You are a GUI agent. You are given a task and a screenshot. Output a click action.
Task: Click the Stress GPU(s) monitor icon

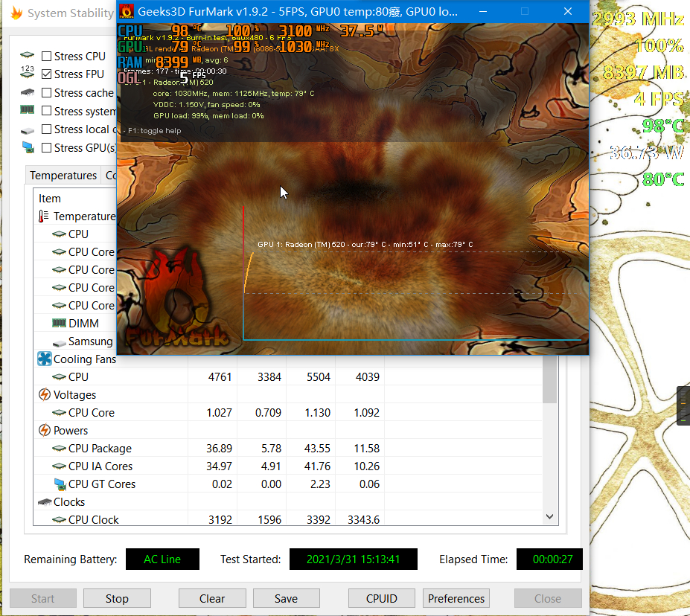(x=28, y=147)
